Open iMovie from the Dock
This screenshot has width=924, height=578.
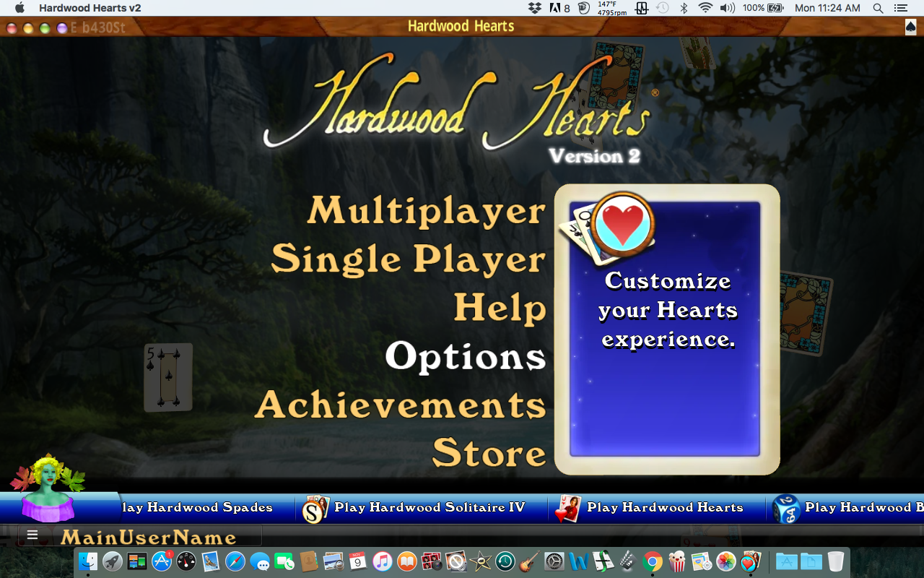[479, 561]
